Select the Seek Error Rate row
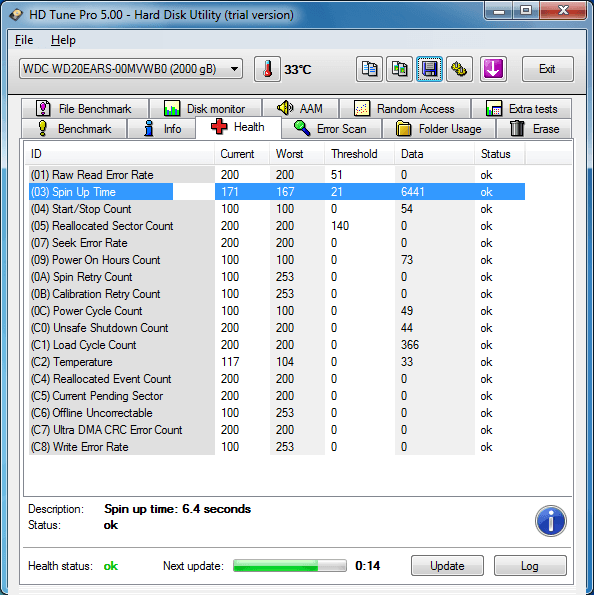The height and width of the screenshot is (595, 594). pos(277,243)
